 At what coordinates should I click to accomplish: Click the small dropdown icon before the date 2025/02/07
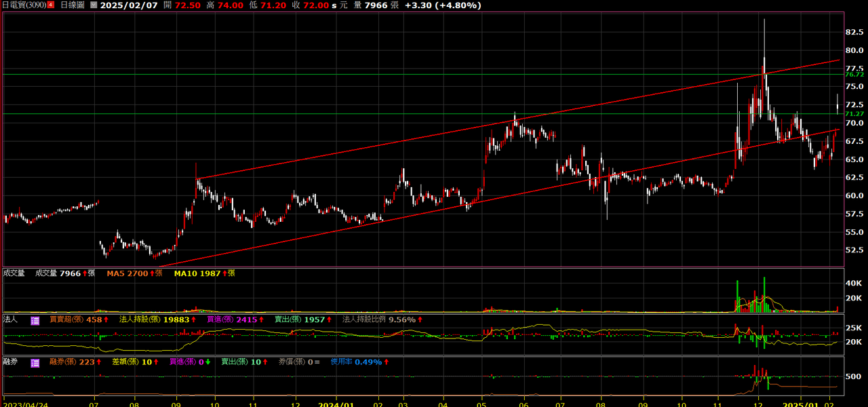pos(93,5)
